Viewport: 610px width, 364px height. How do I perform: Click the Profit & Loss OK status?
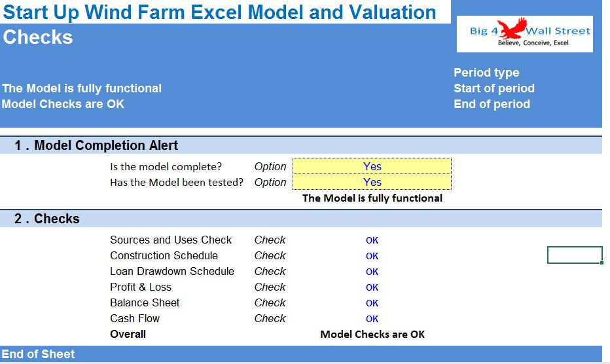372,287
